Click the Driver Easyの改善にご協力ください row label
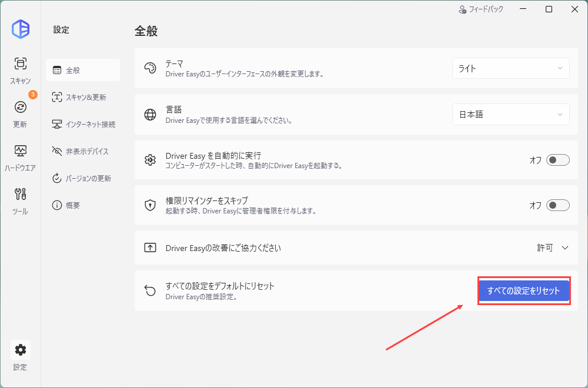588x388 pixels. point(223,248)
